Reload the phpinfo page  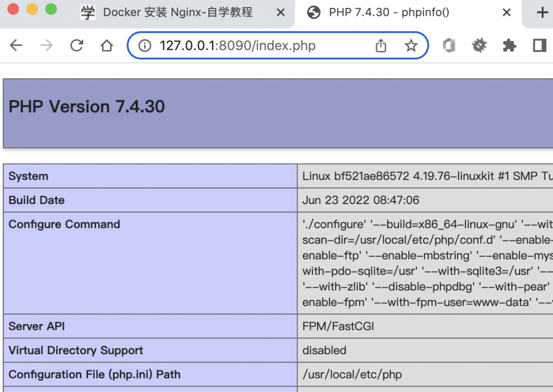(77, 45)
